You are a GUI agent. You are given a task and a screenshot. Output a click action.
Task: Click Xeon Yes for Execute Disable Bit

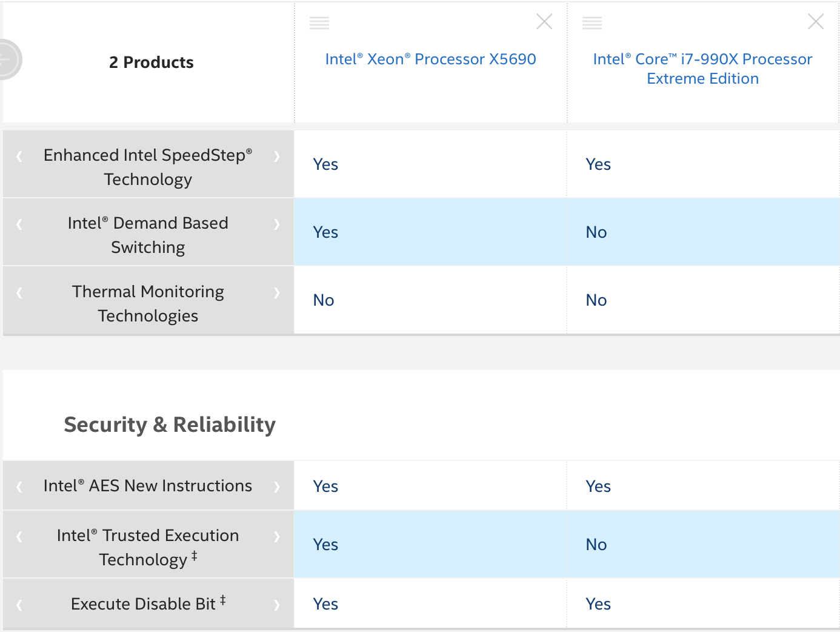tap(325, 604)
